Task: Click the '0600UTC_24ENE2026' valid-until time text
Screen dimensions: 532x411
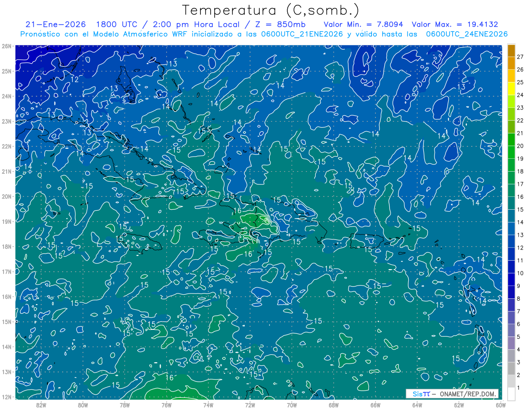Action: pyautogui.click(x=467, y=34)
